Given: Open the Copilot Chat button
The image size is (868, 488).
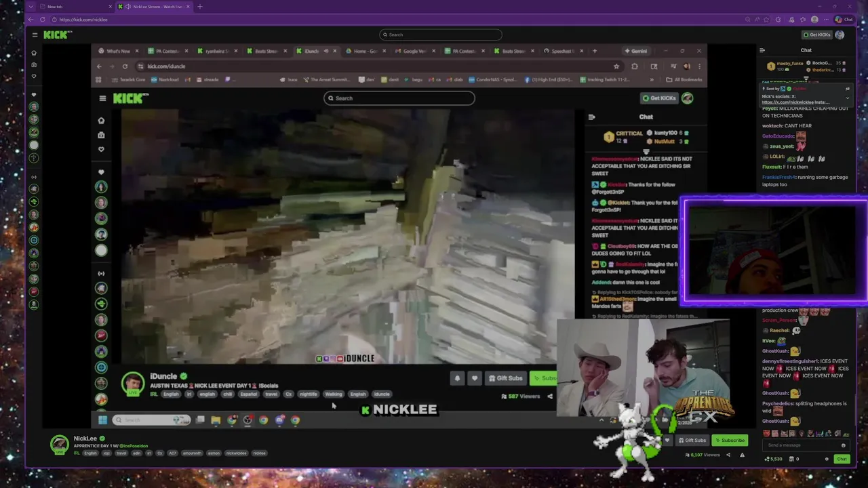Looking at the screenshot, I should point(844,20).
